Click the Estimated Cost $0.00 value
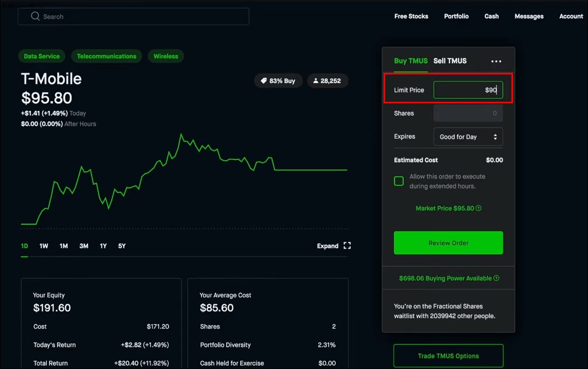Screen dimensions: 588x369 point(494,160)
